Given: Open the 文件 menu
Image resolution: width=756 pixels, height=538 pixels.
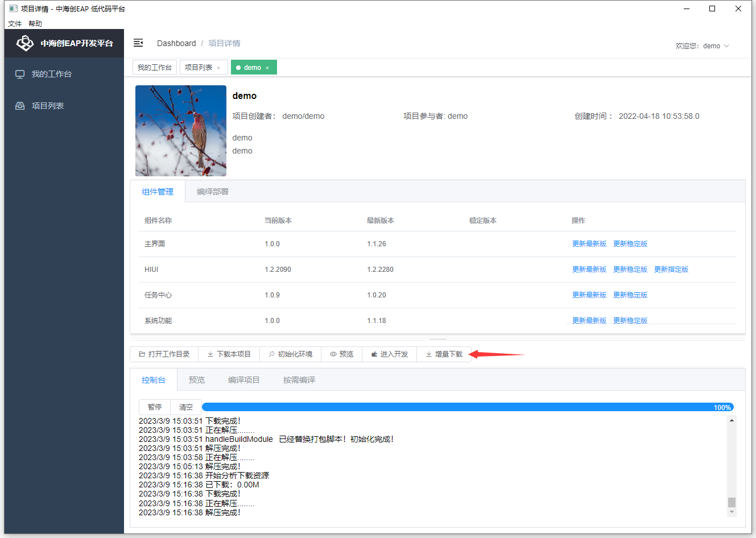Looking at the screenshot, I should [x=15, y=24].
